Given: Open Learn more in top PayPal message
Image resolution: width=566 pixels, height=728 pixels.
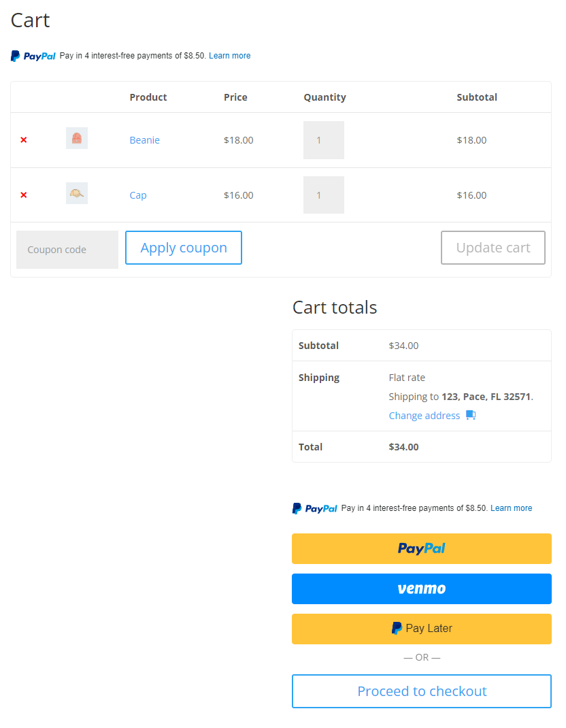Looking at the screenshot, I should (x=229, y=56).
